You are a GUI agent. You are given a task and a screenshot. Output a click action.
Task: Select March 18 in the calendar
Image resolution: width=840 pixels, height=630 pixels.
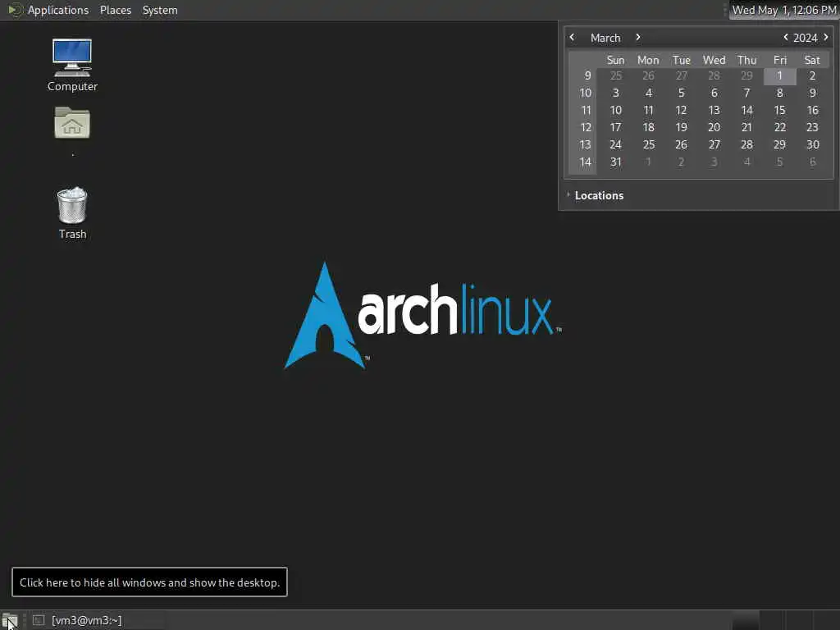pos(648,127)
